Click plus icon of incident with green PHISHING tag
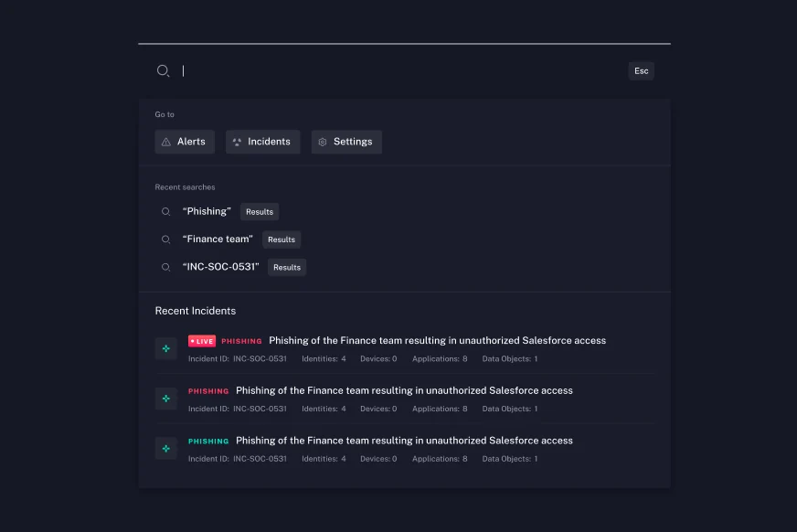 166,449
